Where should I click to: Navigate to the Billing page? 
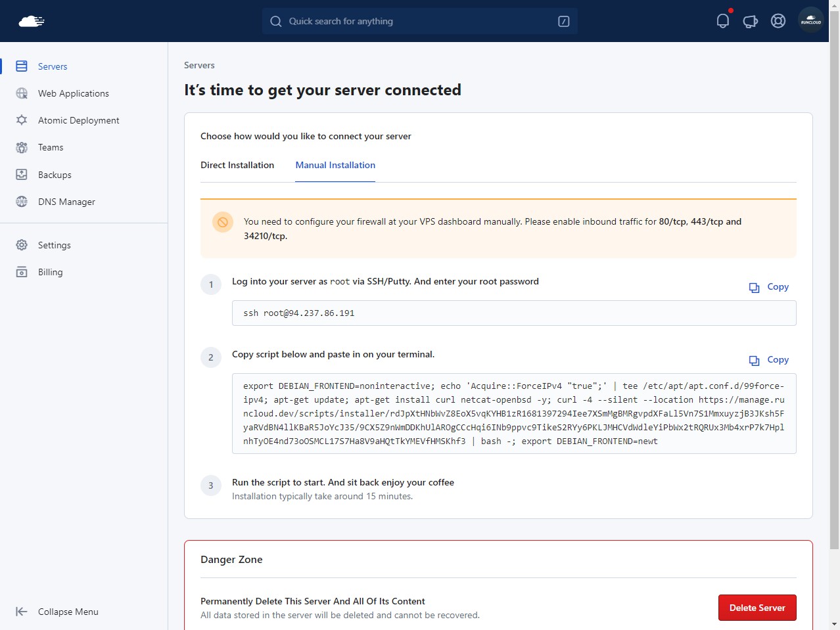pos(50,272)
